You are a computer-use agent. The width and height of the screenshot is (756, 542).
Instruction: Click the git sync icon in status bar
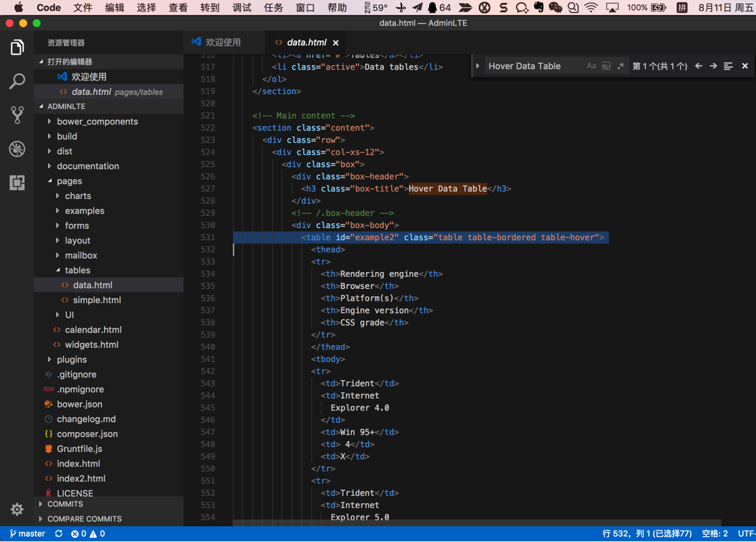(x=59, y=534)
